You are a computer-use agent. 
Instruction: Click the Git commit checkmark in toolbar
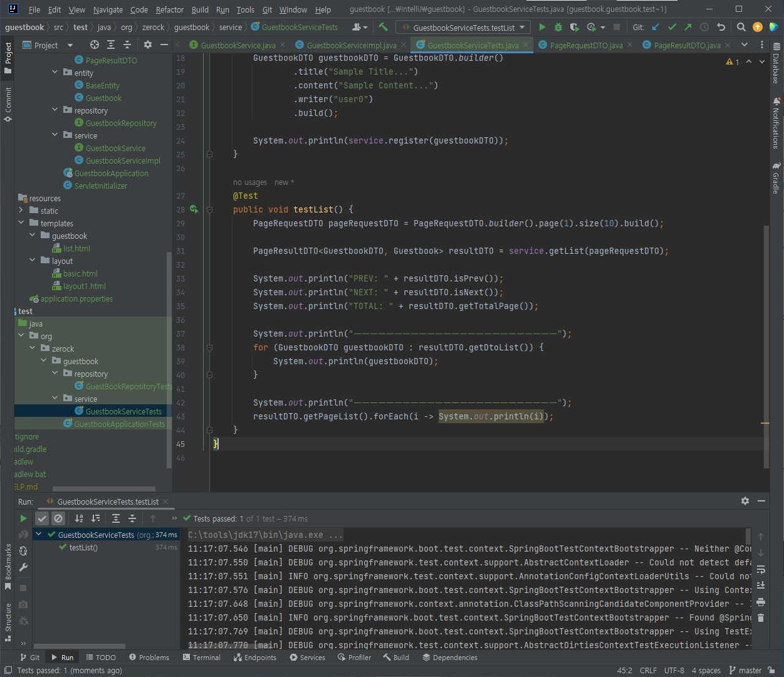(x=672, y=27)
